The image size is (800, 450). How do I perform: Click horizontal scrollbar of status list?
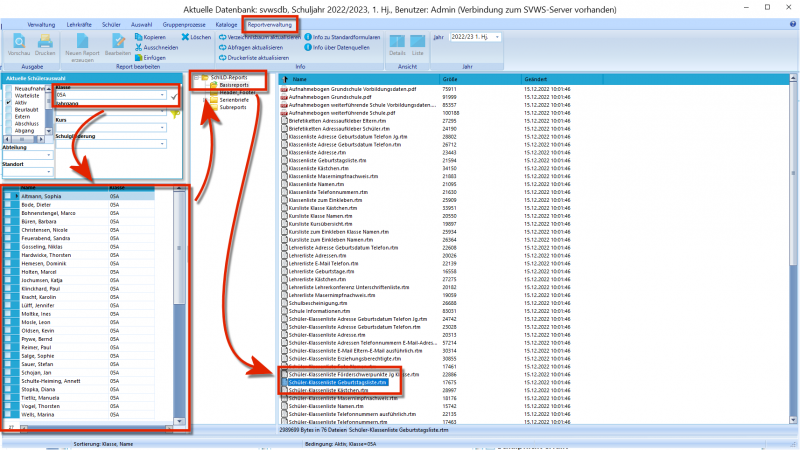(x=24, y=139)
